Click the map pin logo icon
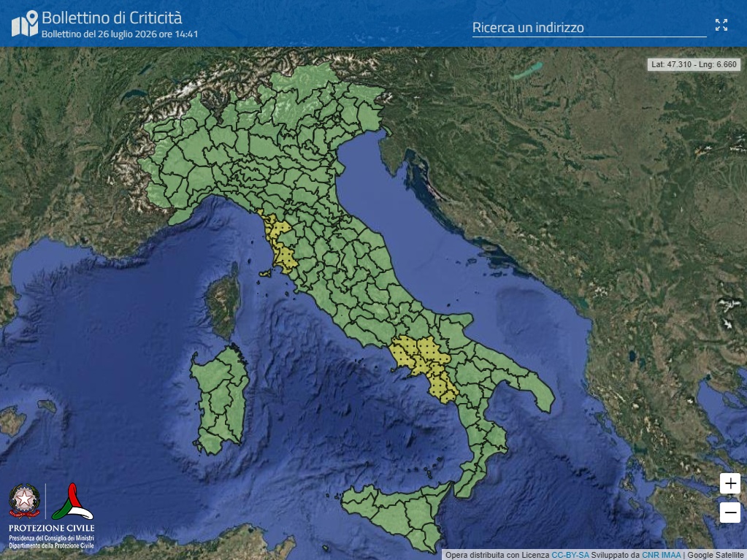The image size is (747, 560). pyautogui.click(x=25, y=24)
